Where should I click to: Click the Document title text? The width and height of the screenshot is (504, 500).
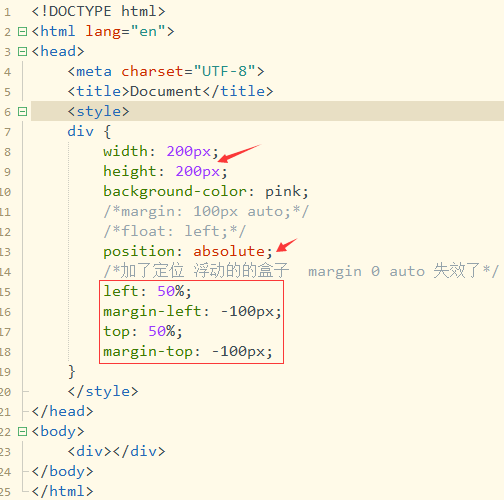166,92
